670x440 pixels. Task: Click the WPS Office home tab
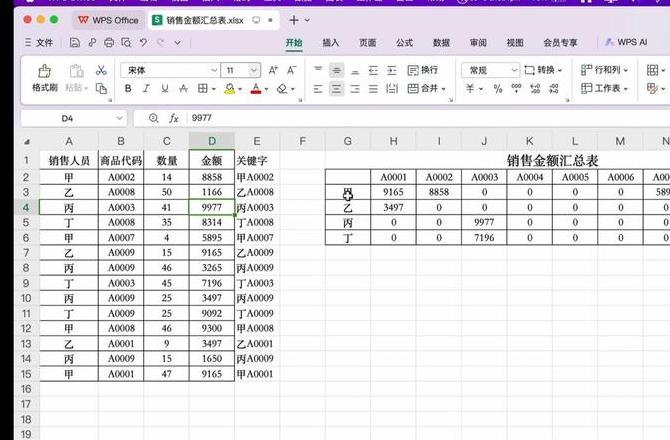click(x=109, y=20)
